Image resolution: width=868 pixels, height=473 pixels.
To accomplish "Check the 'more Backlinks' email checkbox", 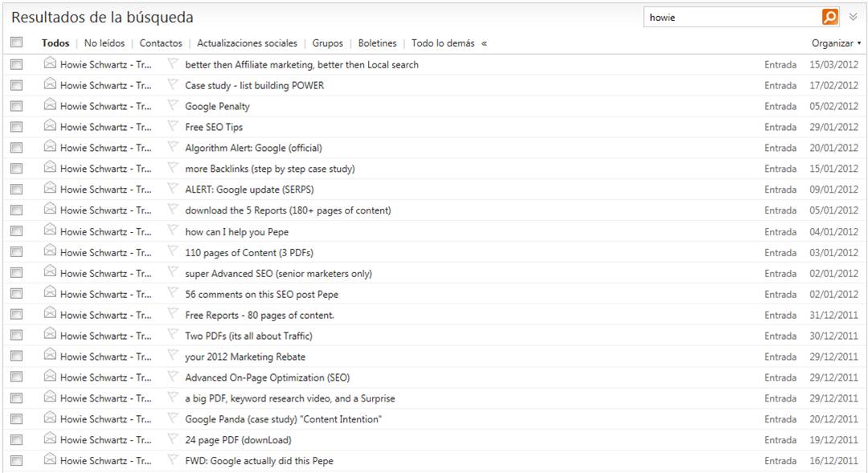I will [x=17, y=168].
